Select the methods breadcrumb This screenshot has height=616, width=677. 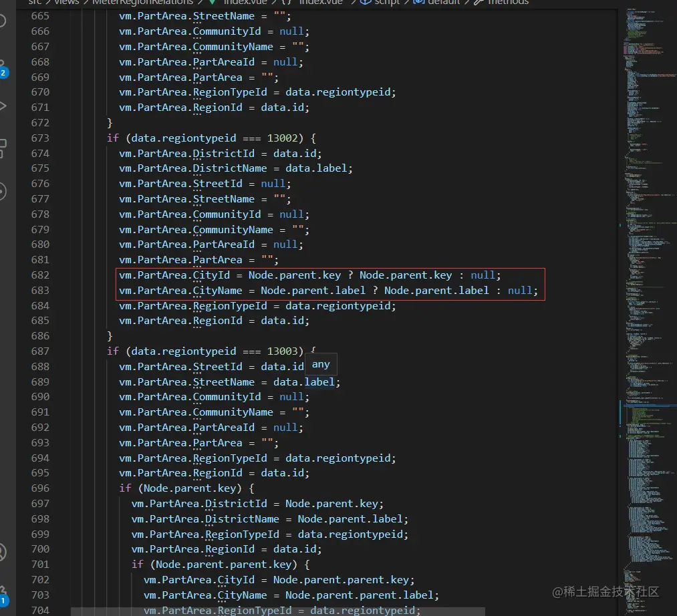point(508,3)
